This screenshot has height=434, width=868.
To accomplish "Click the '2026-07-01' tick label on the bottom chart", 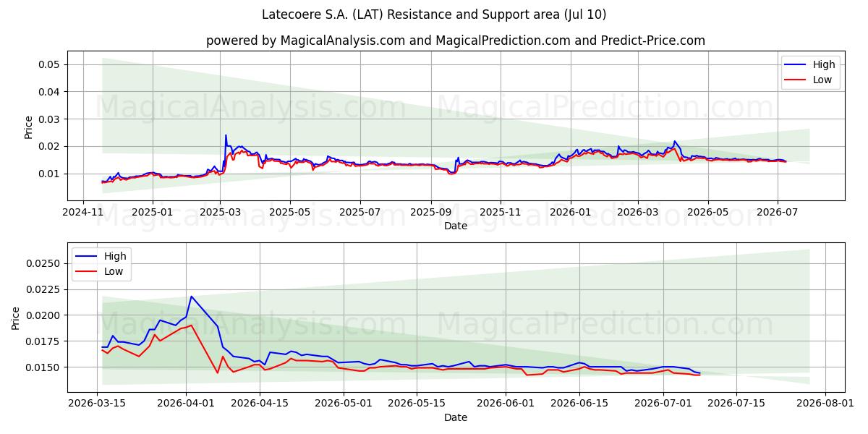I will (663, 404).
